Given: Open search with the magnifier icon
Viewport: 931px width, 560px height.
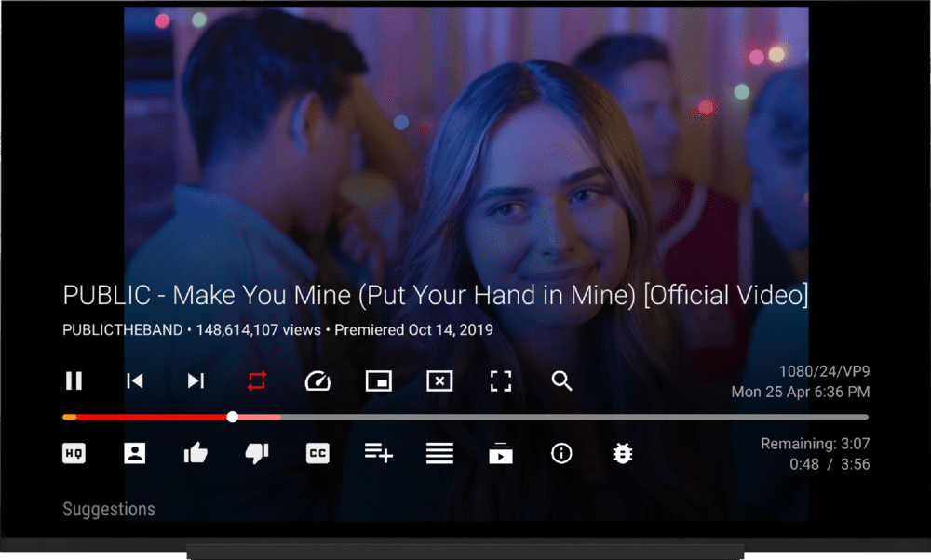Looking at the screenshot, I should click(x=561, y=380).
